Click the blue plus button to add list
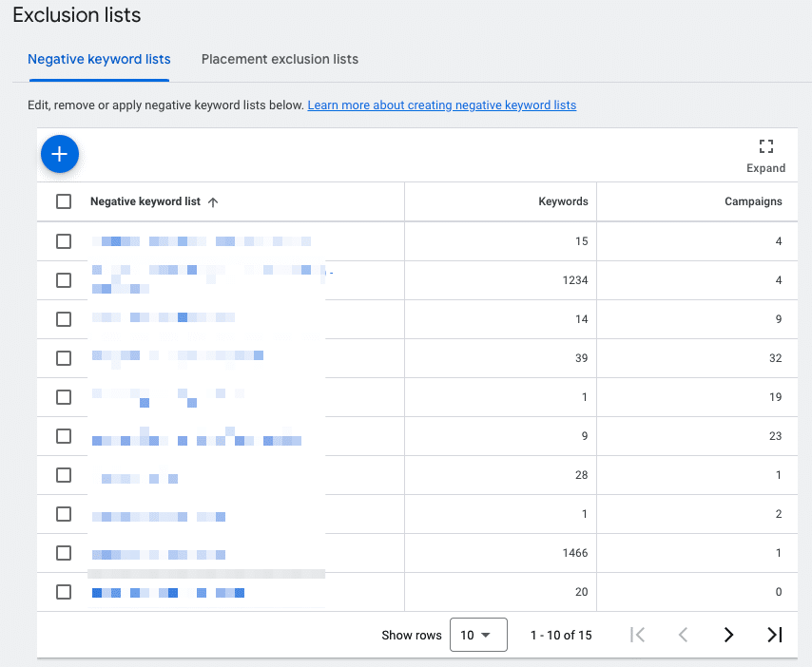This screenshot has width=812, height=667. coord(60,154)
